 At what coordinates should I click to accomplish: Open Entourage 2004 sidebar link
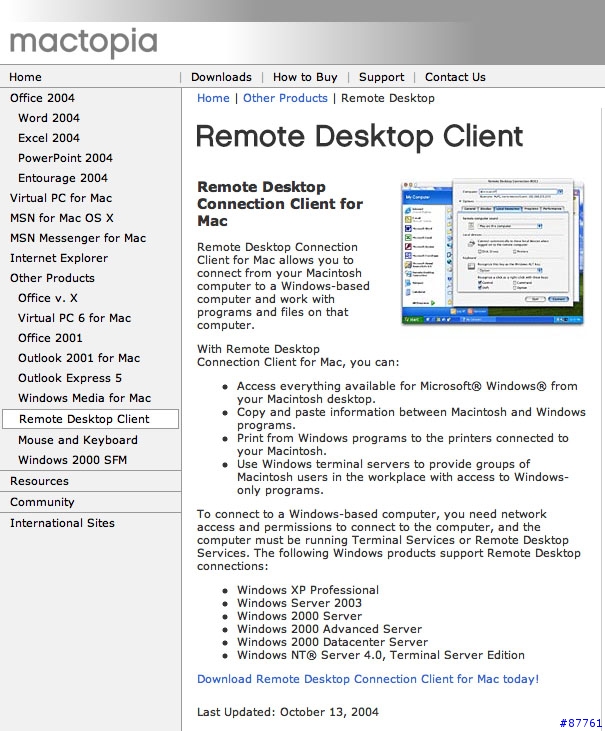click(63, 178)
